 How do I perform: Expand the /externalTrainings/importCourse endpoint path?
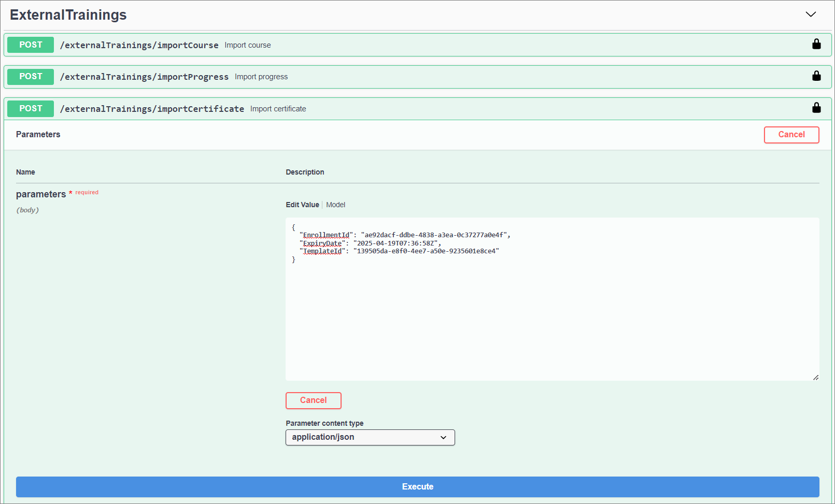pyautogui.click(x=139, y=46)
